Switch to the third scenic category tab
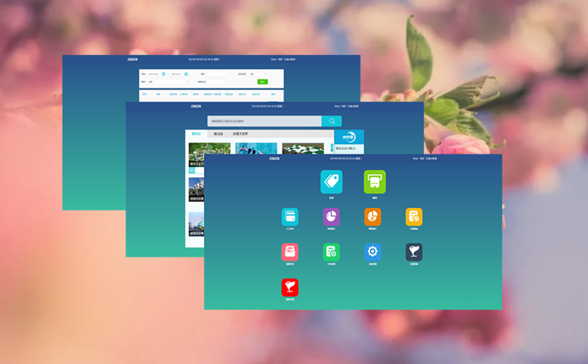Screen dimensions: 588x364 (241, 134)
